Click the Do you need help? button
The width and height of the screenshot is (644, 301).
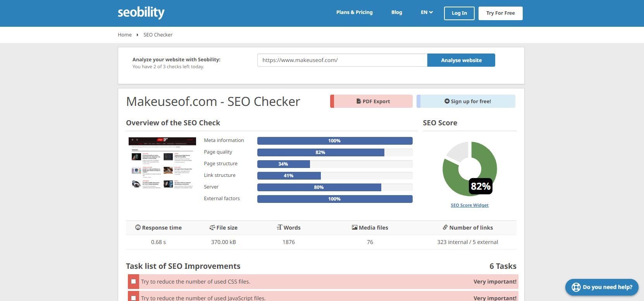(x=602, y=287)
